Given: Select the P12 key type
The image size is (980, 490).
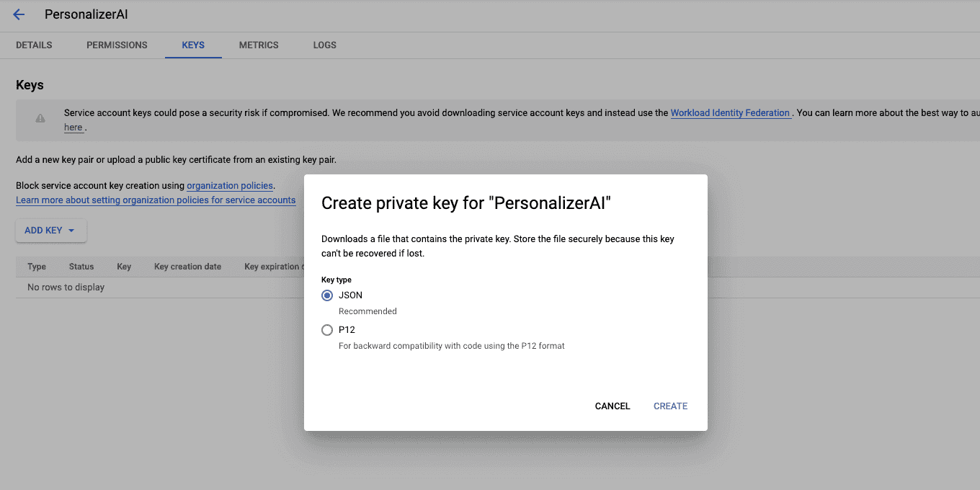Looking at the screenshot, I should click(328, 329).
